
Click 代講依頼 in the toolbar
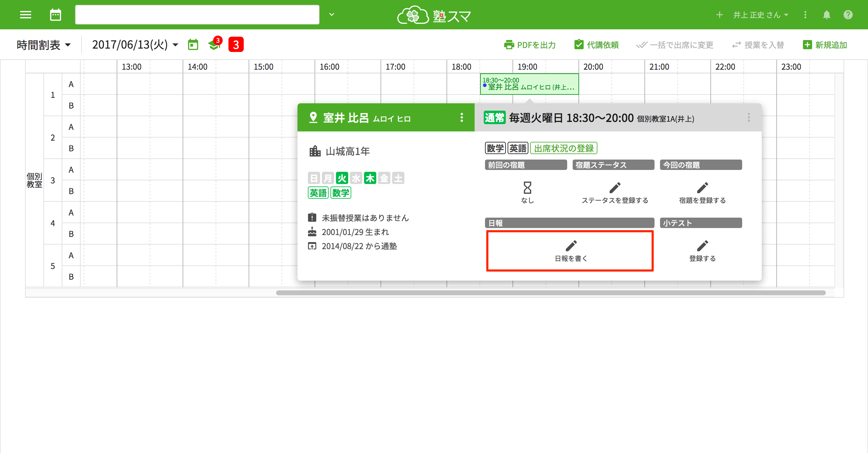(x=596, y=45)
